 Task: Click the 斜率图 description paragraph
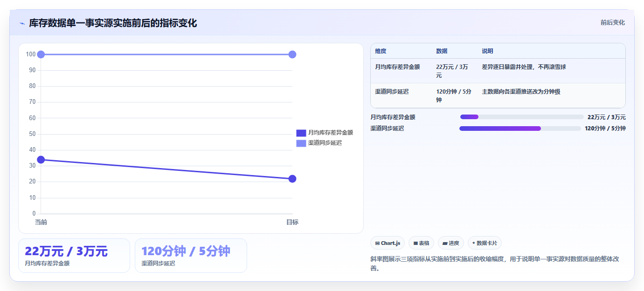(498, 264)
